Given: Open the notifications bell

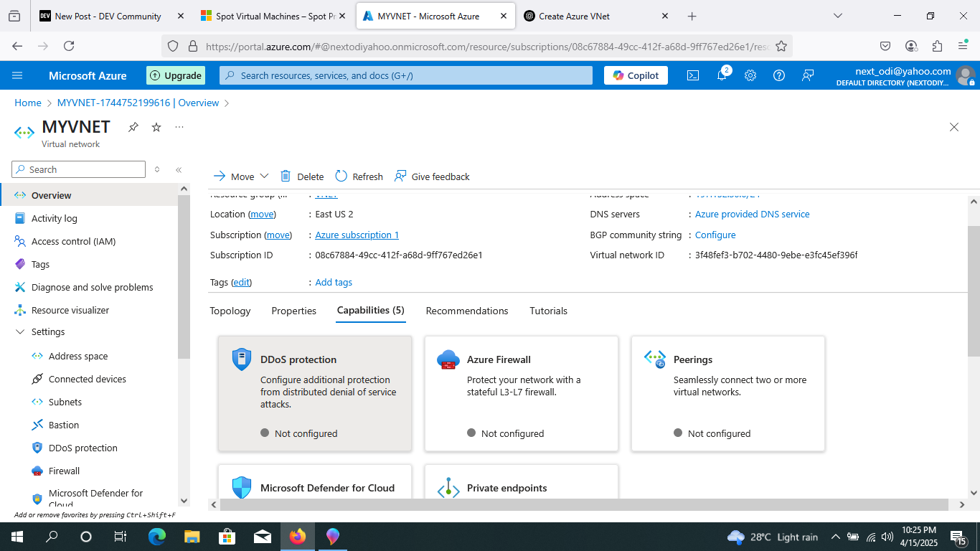Looking at the screenshot, I should [722, 75].
